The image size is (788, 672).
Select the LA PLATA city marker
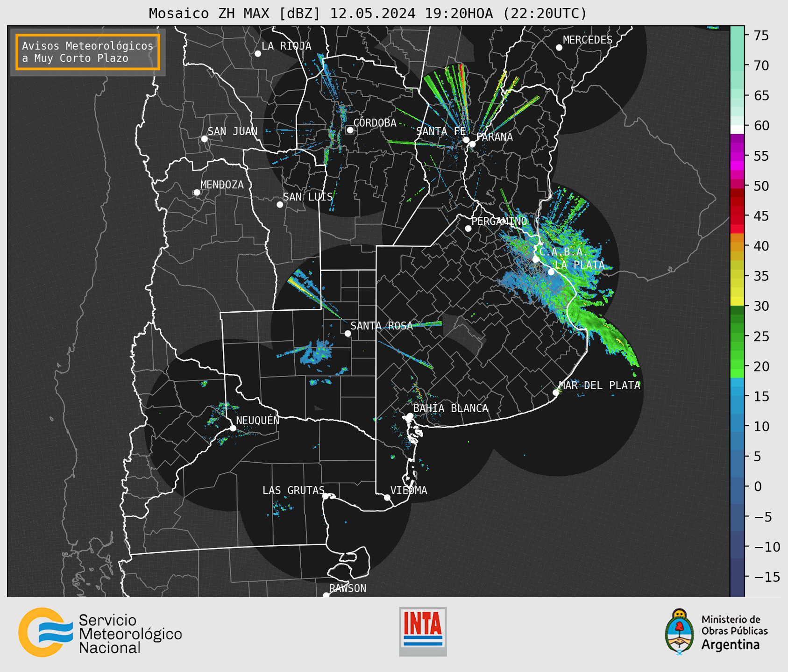pos(551,272)
